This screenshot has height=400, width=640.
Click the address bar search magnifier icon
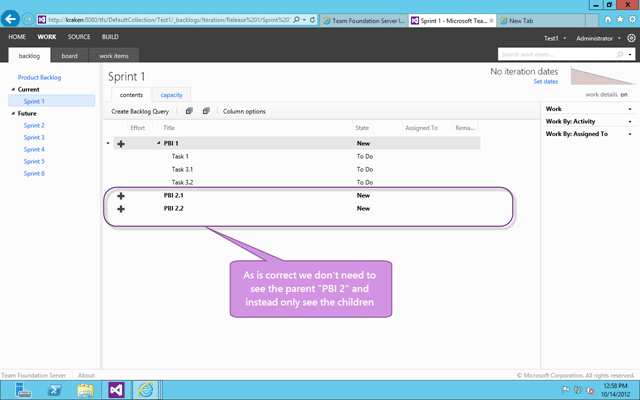click(x=297, y=20)
